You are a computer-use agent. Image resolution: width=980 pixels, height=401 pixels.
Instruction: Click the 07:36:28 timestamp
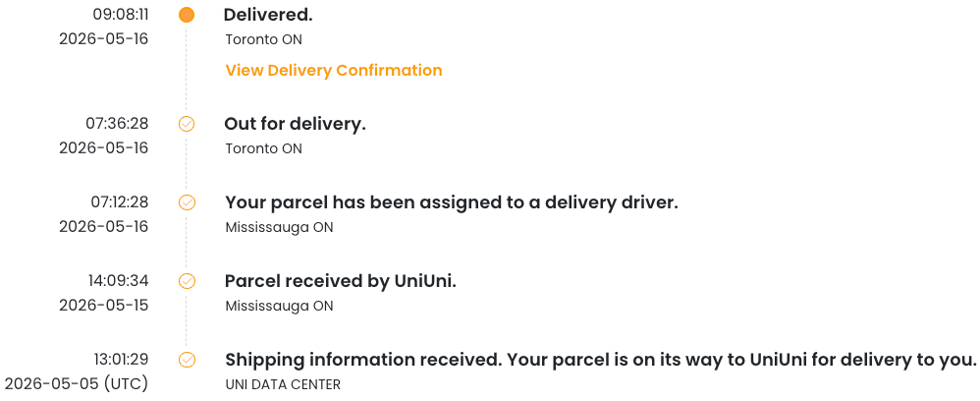coord(117,123)
